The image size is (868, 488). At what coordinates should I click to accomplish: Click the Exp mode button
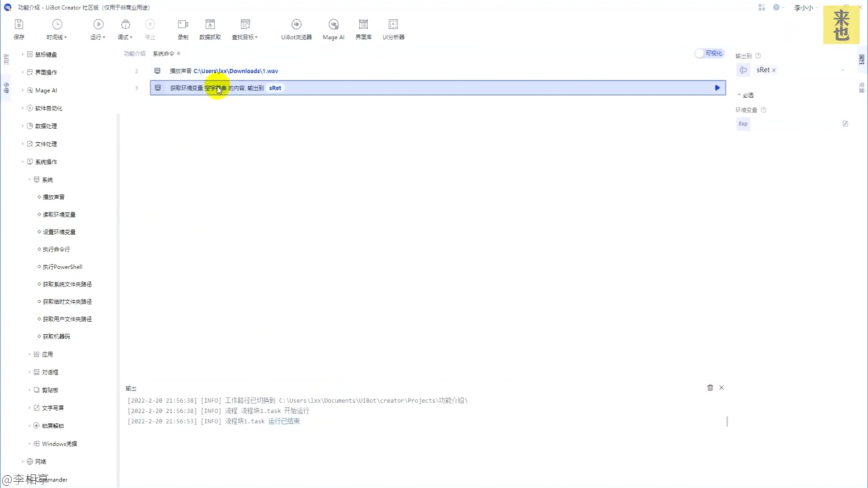[743, 124]
